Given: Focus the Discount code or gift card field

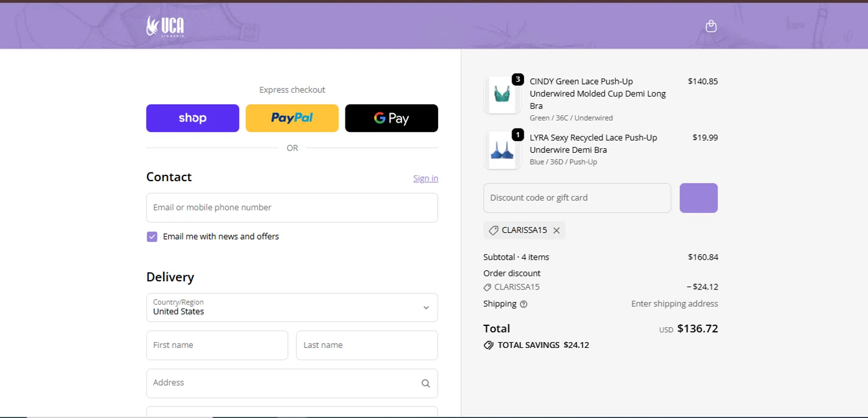Looking at the screenshot, I should click(x=577, y=198).
